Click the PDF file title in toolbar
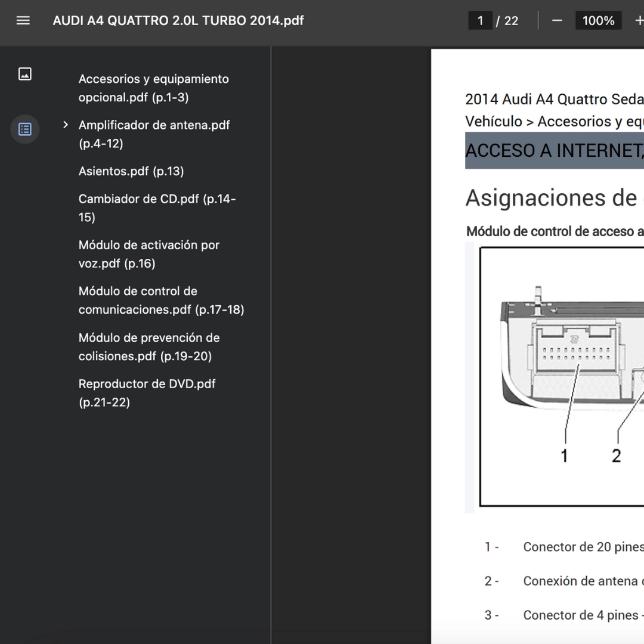644x644 pixels. click(x=178, y=20)
